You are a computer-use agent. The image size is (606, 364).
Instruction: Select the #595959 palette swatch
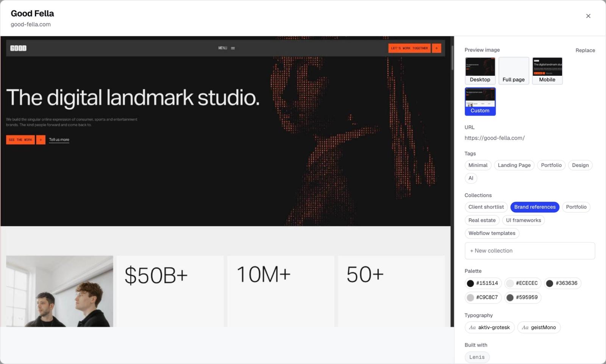(523, 297)
